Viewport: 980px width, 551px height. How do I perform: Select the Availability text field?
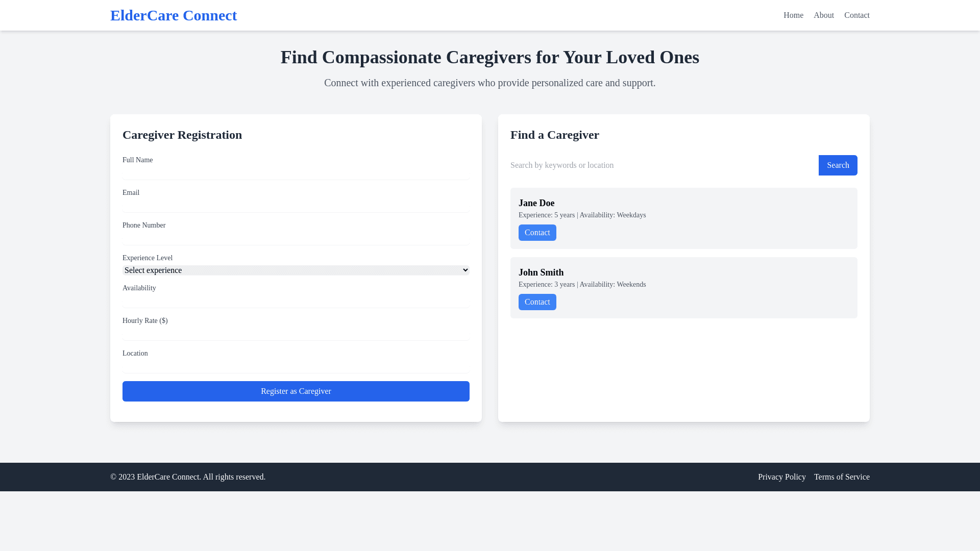296,301
